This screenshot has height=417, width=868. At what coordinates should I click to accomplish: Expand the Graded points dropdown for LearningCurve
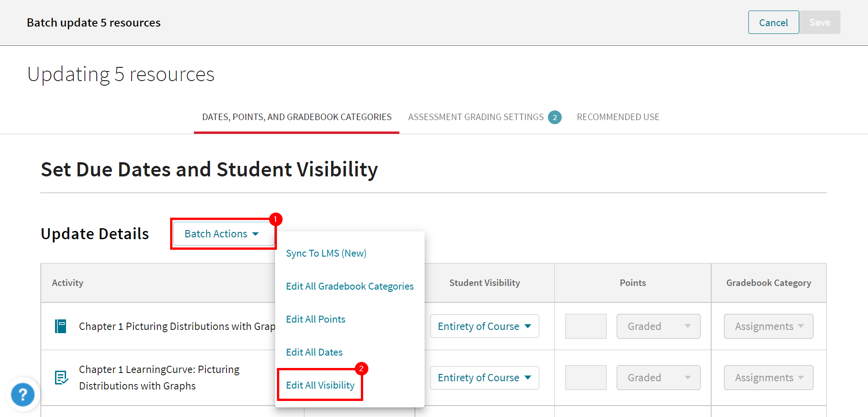(x=658, y=377)
